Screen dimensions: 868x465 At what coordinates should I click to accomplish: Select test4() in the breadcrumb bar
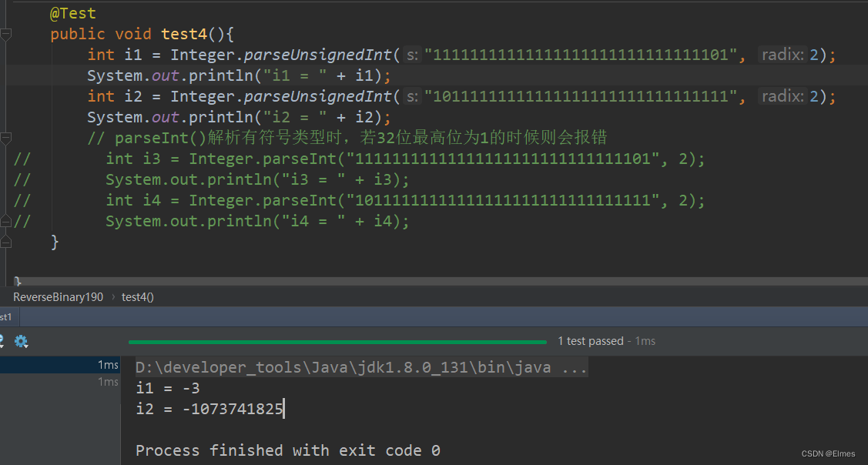coord(138,296)
